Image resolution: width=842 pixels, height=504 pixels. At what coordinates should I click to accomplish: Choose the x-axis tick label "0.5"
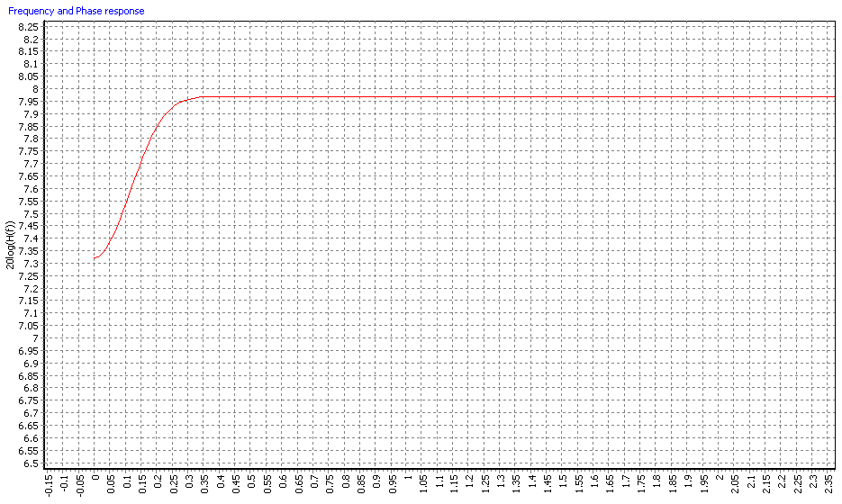tap(251, 481)
